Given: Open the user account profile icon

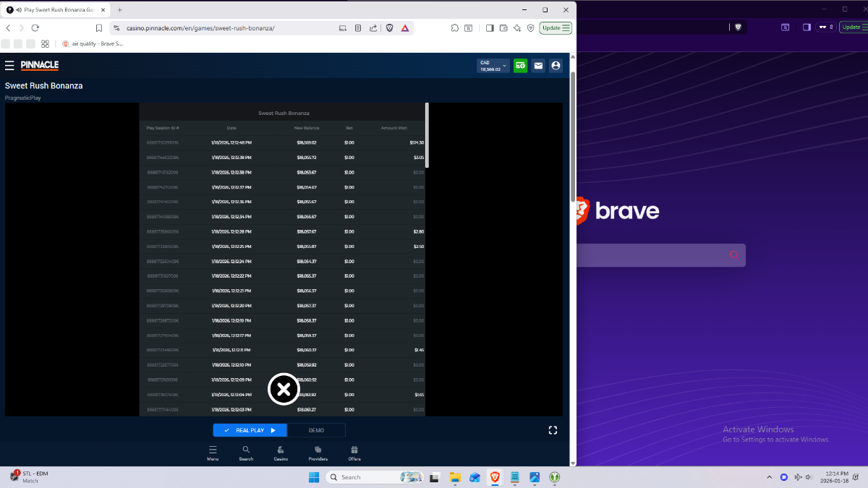Looking at the screenshot, I should [x=556, y=66].
